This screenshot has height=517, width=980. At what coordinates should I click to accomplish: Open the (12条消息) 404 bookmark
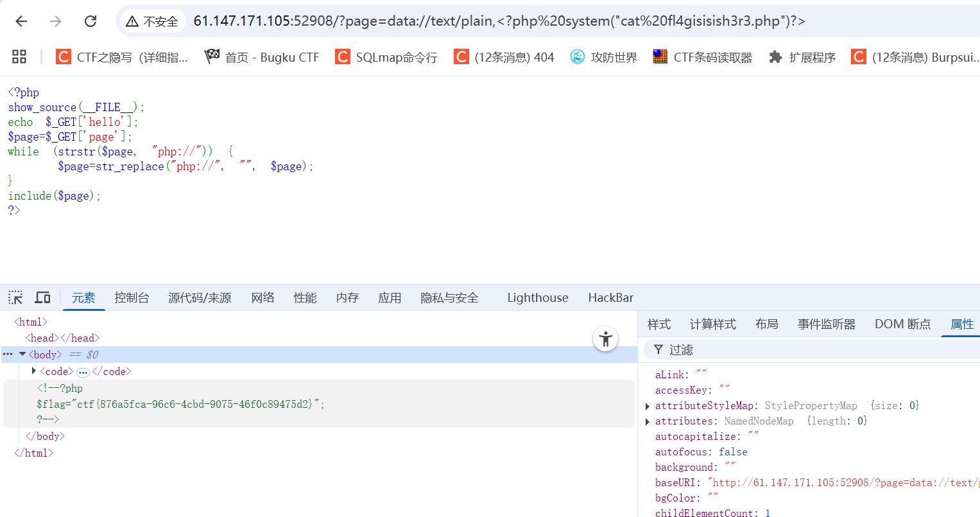coord(504,57)
